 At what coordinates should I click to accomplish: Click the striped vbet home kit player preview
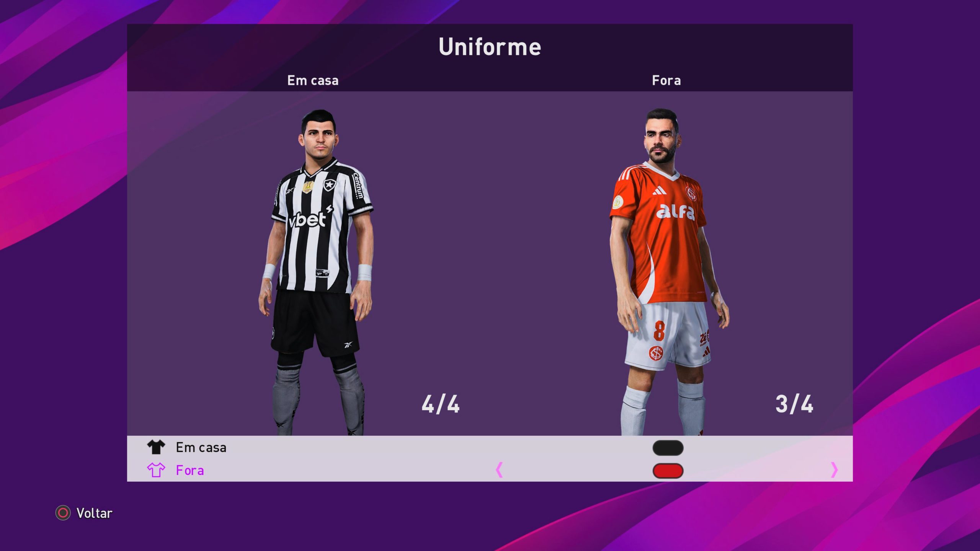[316, 272]
